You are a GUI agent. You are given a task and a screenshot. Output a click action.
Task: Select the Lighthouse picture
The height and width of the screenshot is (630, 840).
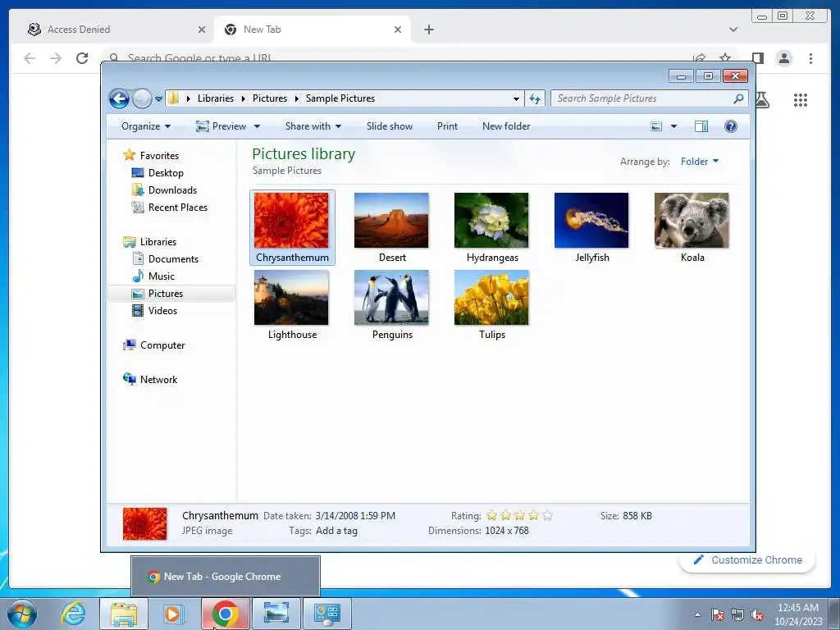[292, 305]
